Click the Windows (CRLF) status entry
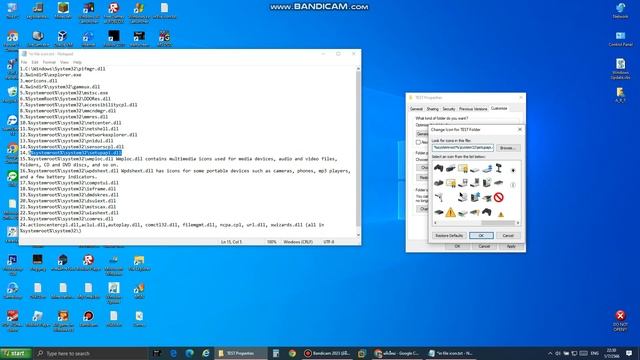The image size is (640, 360). tap(298, 242)
